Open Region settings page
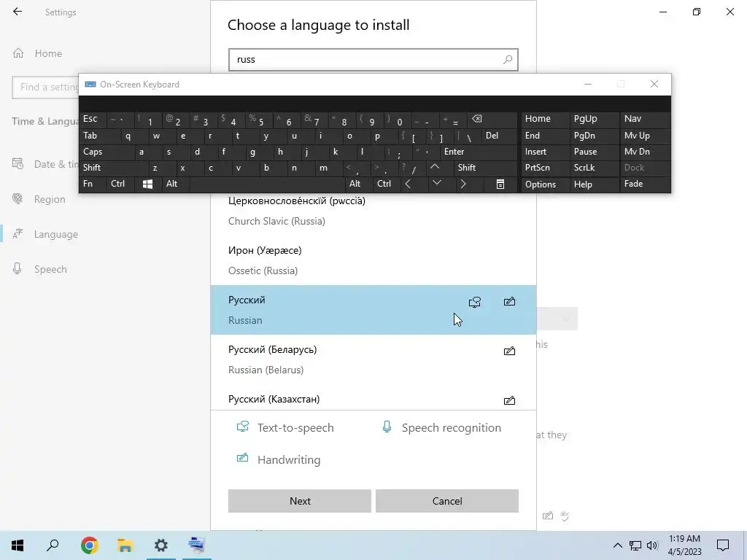 (x=39, y=199)
